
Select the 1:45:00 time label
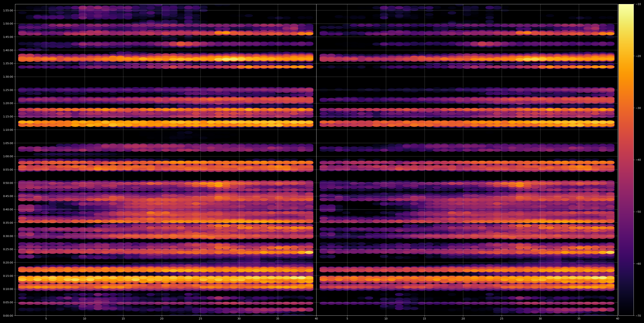(8, 37)
